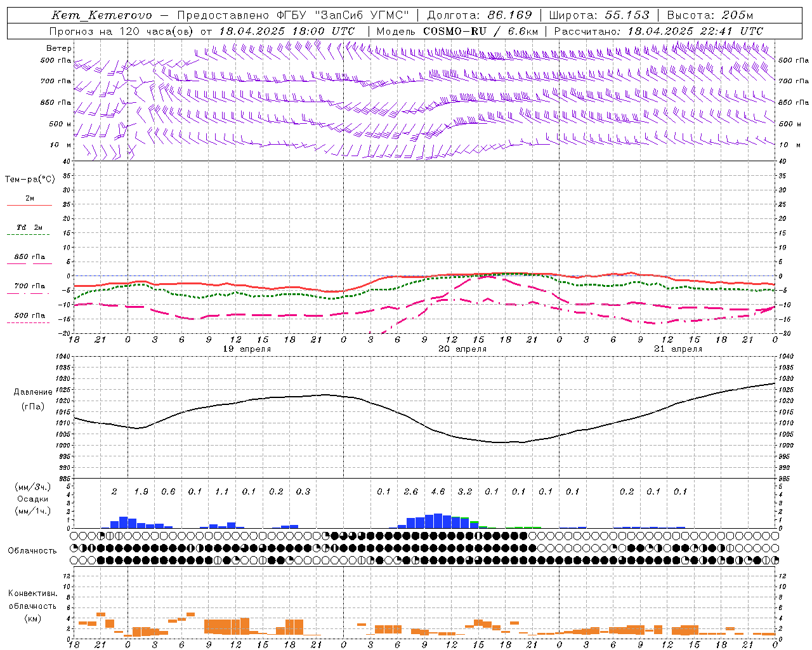812x650 pixels.
Task: Click the Td 2м dew point legend entry
Action: click(30, 227)
